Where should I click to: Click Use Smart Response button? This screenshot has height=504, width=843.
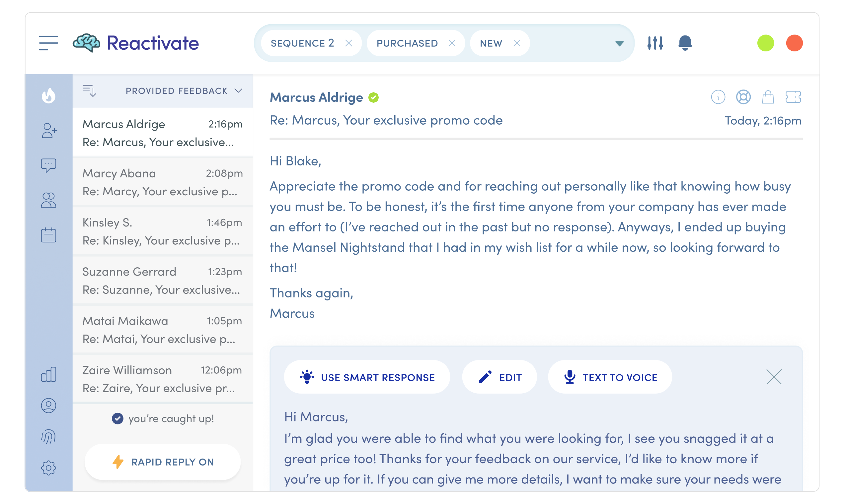[367, 377]
